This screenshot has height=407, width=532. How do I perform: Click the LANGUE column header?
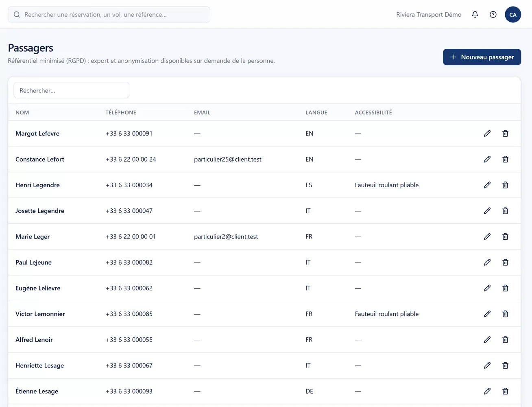pos(316,113)
